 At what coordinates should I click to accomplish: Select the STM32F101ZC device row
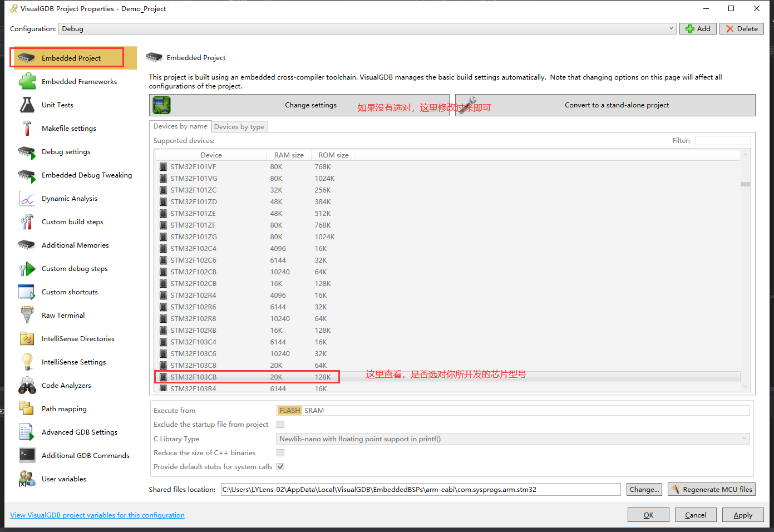pos(447,190)
